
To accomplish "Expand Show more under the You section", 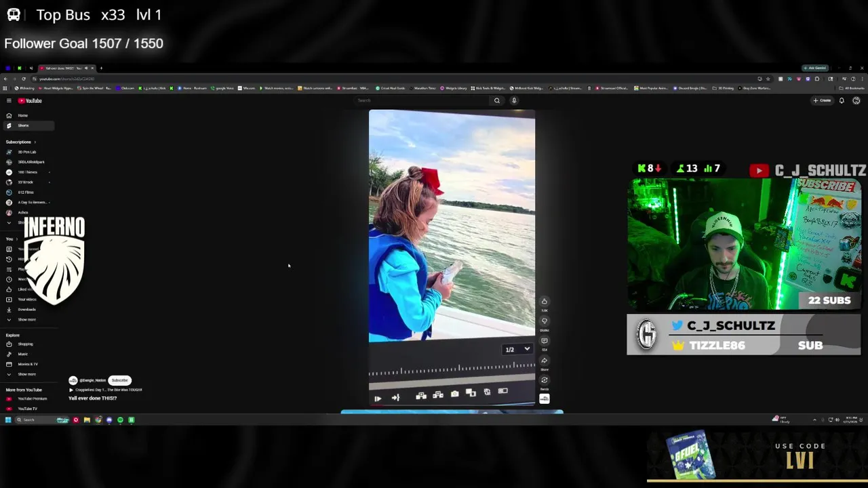I will click(27, 320).
